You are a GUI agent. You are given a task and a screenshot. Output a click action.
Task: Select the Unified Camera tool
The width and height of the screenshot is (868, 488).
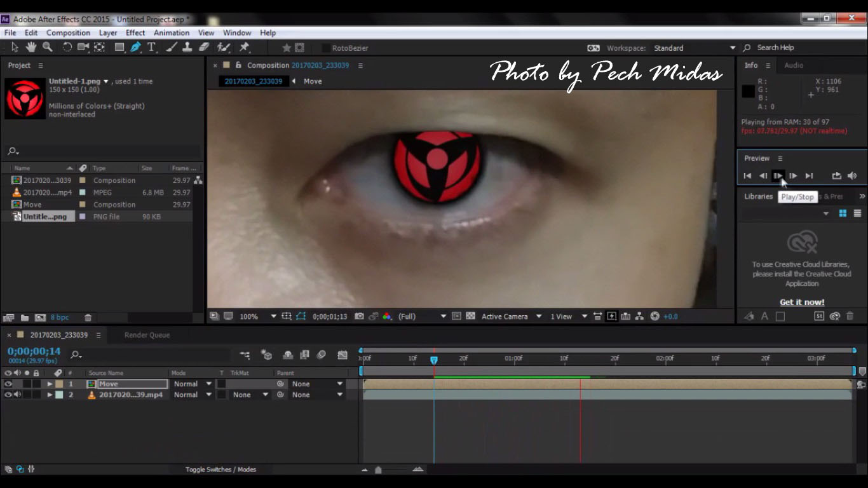point(83,47)
